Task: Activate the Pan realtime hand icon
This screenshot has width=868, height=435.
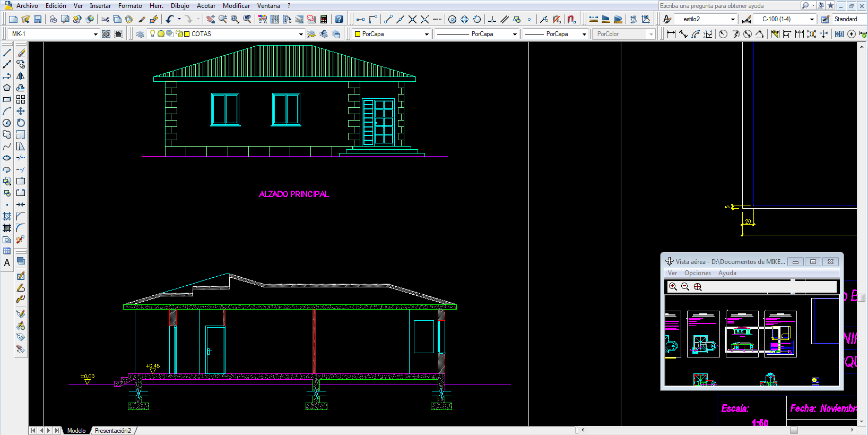Action: tap(211, 19)
